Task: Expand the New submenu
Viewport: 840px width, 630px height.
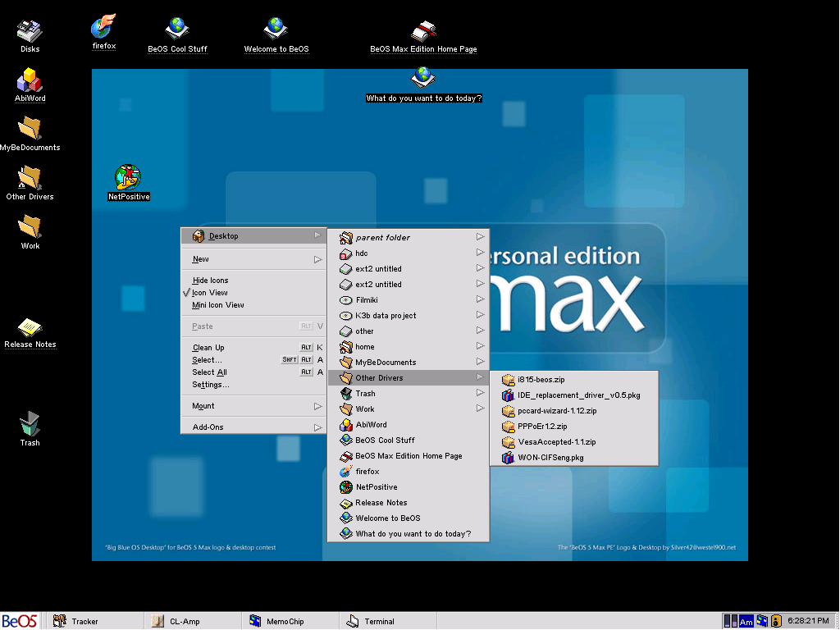Action: pos(253,258)
